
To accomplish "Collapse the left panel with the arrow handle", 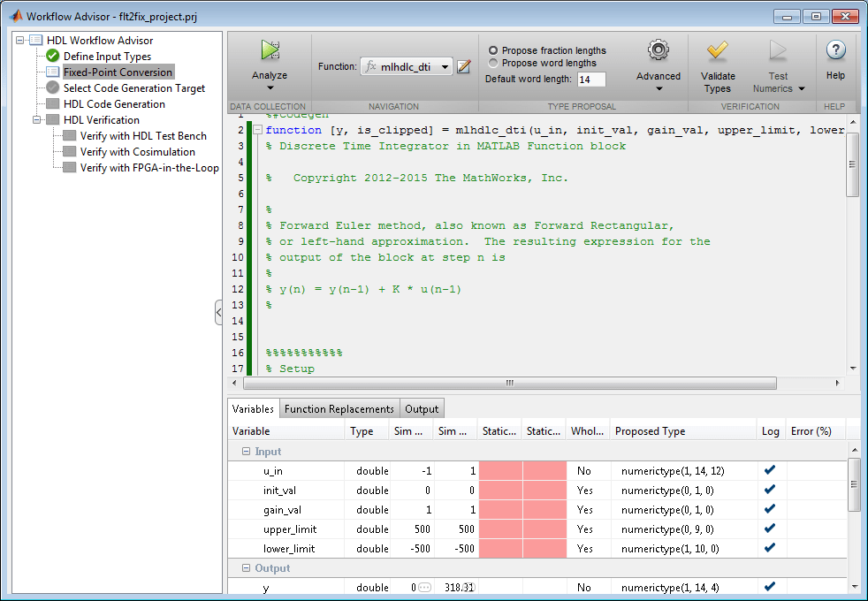I will click(x=218, y=312).
